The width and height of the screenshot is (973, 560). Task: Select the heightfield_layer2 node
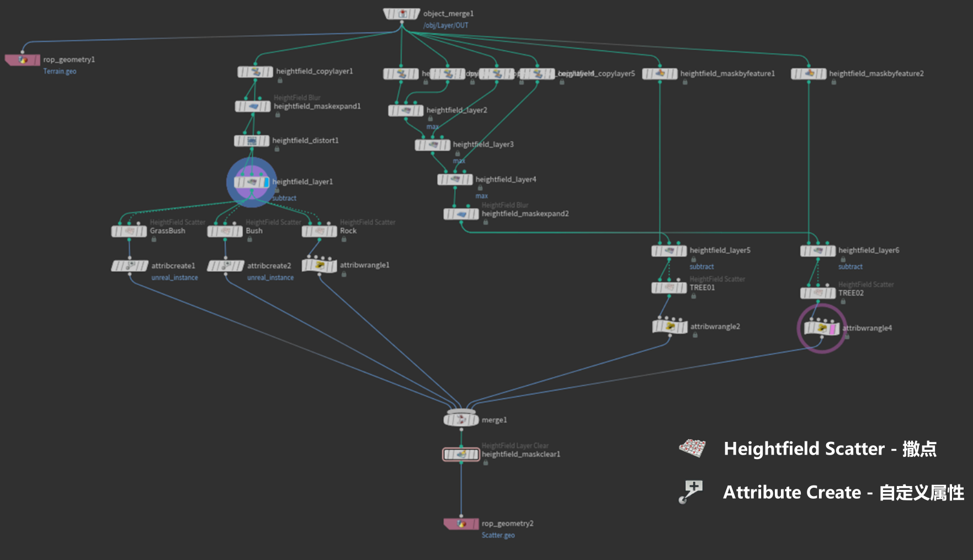tap(406, 110)
